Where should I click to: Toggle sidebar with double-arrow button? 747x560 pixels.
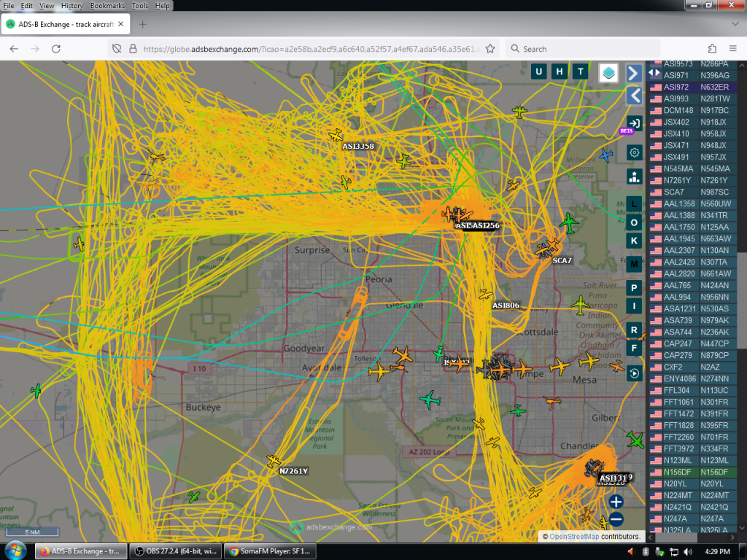point(654,73)
